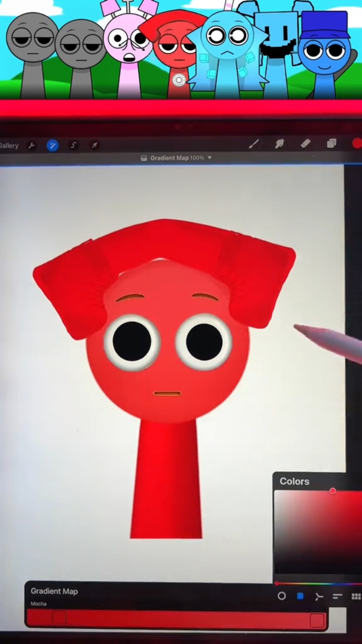Open the Actions wrench menu

tap(31, 146)
